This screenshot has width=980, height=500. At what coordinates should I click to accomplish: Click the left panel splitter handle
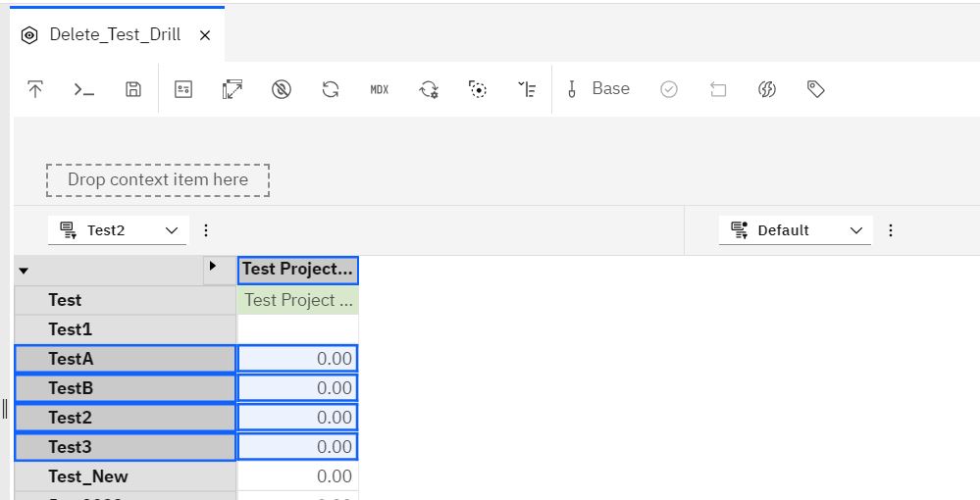(x=5, y=410)
